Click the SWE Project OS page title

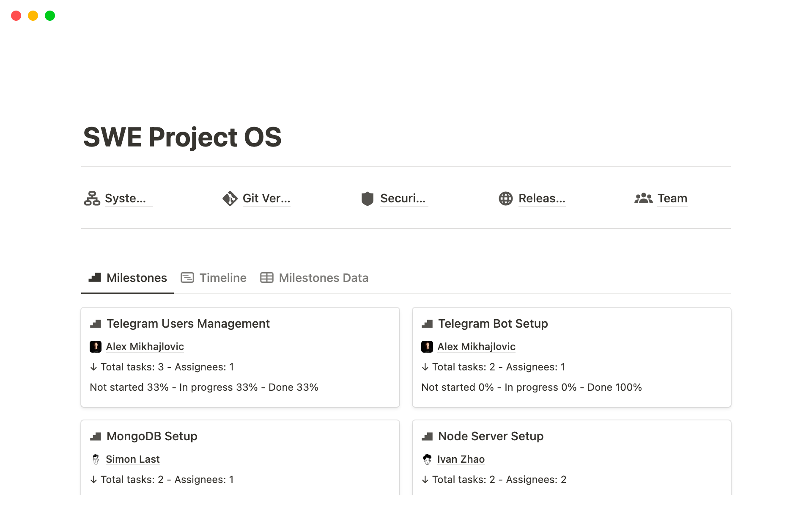coord(182,137)
